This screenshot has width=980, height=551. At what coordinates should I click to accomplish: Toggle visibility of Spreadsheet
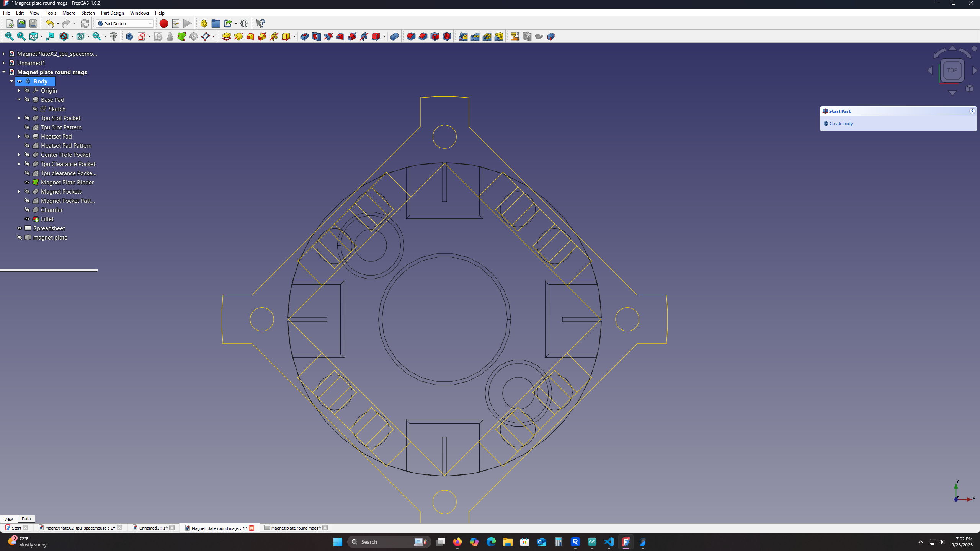coord(20,228)
